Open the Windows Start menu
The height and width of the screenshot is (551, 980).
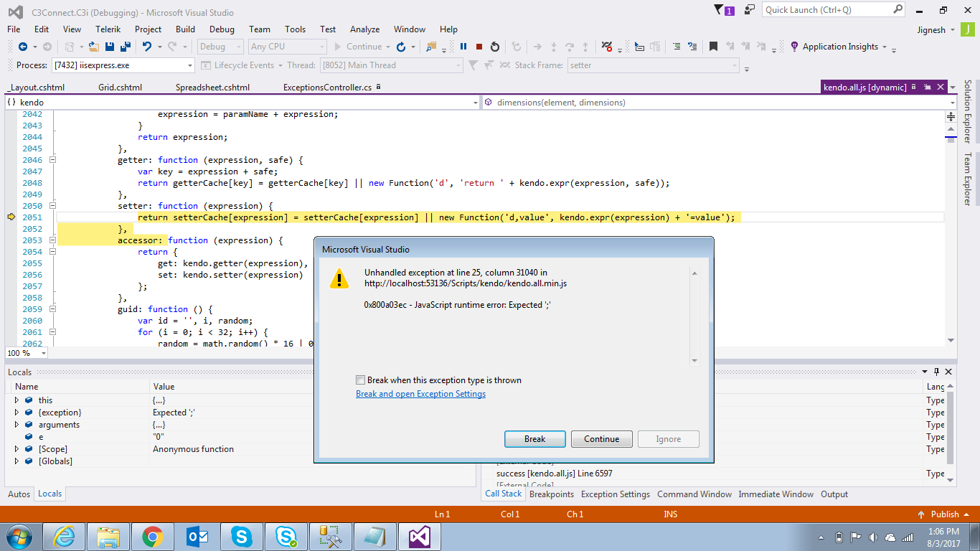(19, 537)
